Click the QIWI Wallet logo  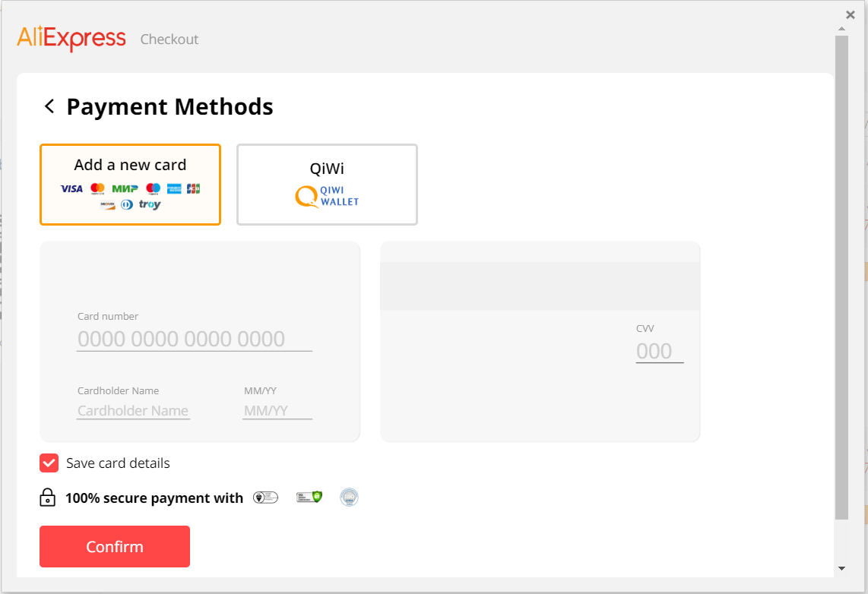coord(327,196)
